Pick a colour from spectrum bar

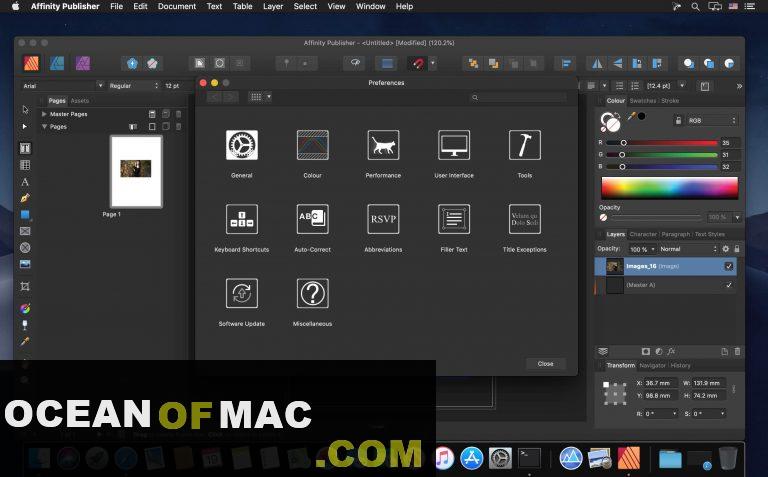(x=670, y=188)
